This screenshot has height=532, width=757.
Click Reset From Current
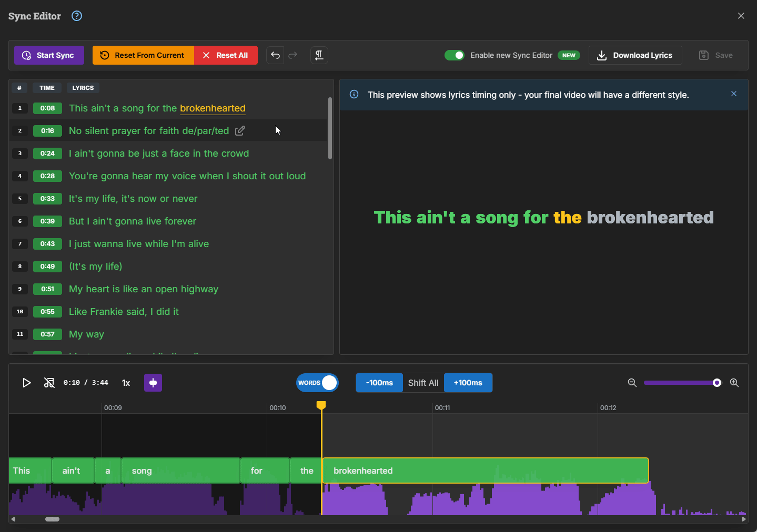pos(143,55)
